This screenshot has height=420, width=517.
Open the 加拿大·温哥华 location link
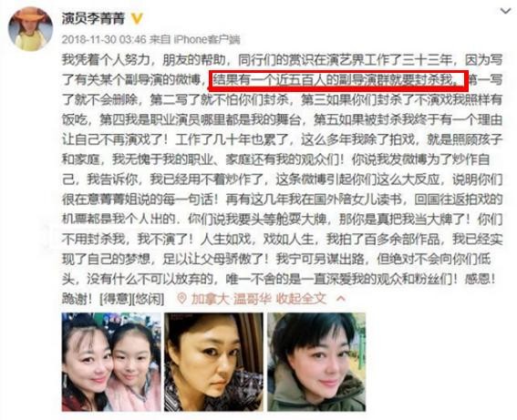coord(231,299)
